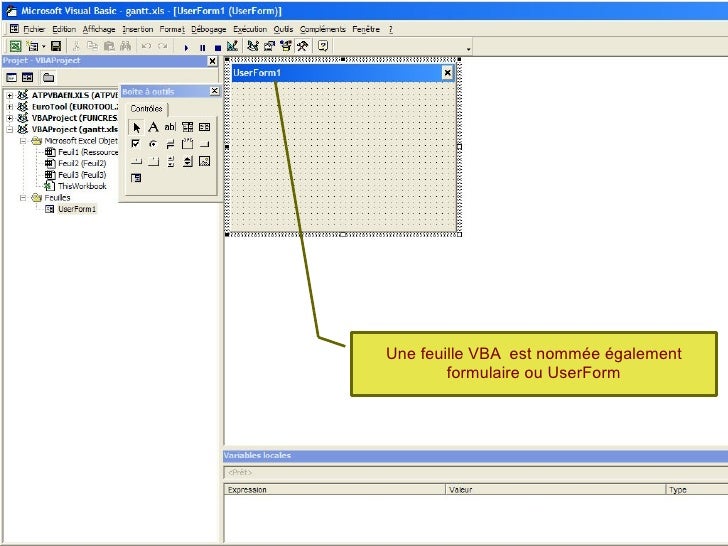The width and height of the screenshot is (728, 546).
Task: Click View Object icon in Project panel
Action: click(x=28, y=77)
